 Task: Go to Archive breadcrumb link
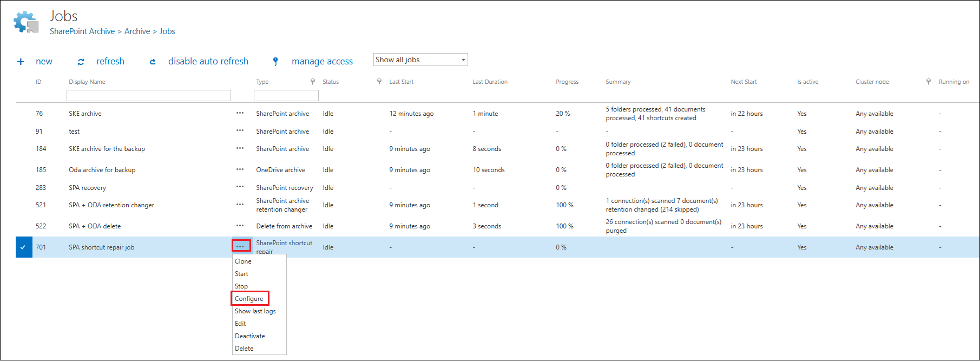click(x=137, y=31)
